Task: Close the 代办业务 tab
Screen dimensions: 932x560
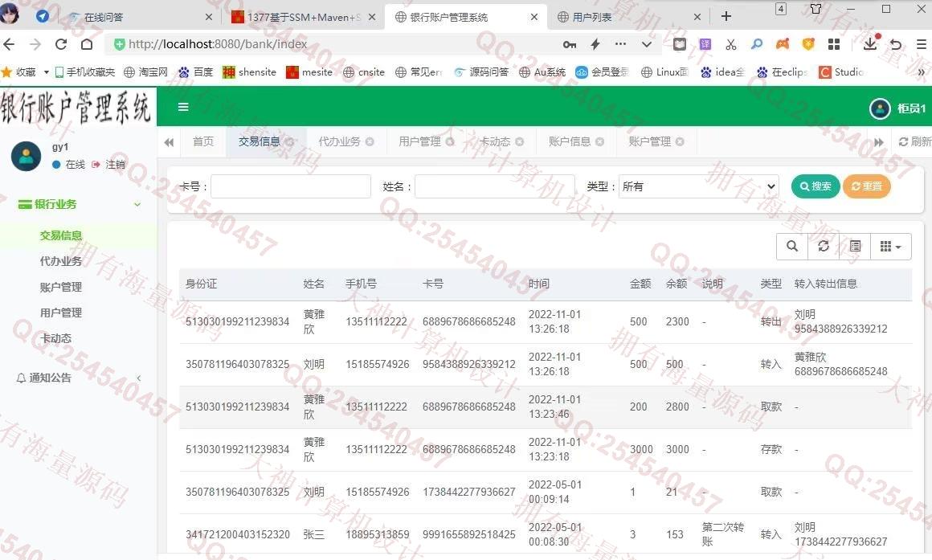Action: pos(370,141)
